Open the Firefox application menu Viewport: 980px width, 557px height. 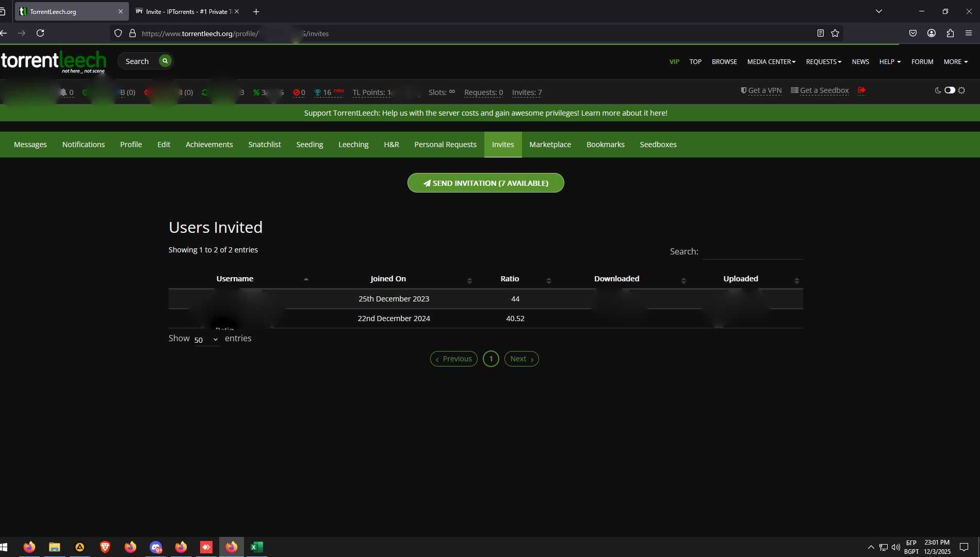point(969,33)
